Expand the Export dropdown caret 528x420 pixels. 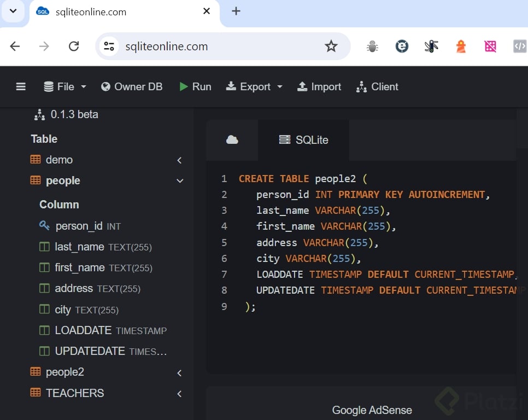[279, 87]
